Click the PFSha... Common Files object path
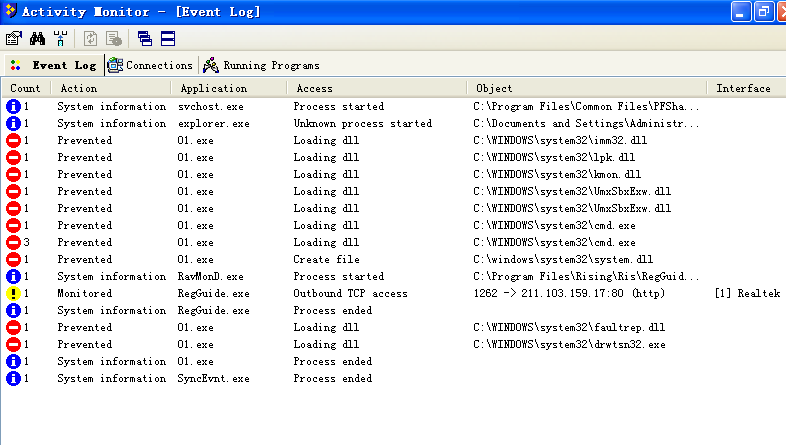Screen dimensions: 786x445 click(x=586, y=106)
